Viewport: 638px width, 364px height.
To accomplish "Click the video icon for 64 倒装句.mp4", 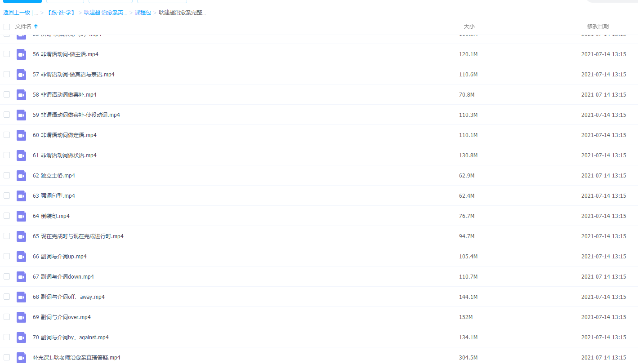I will (21, 216).
